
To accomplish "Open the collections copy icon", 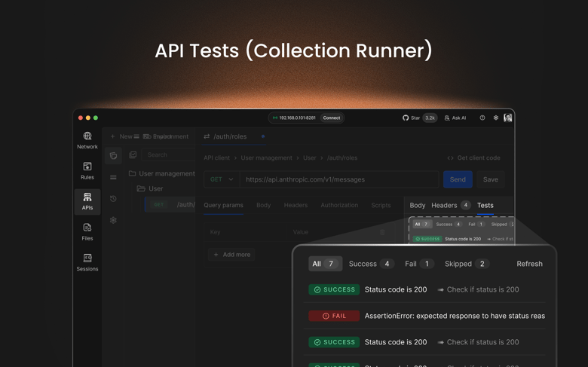I will (x=113, y=155).
